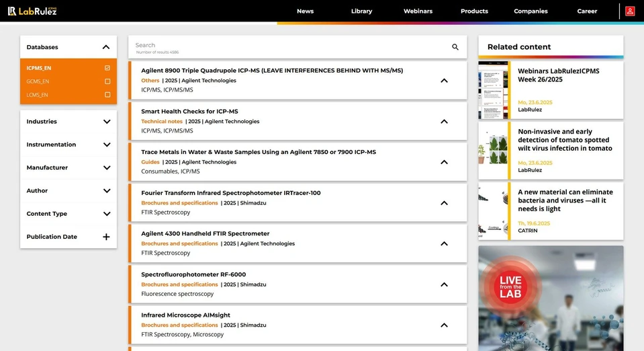Open tomato spotted wilt virus article
Screen dimensions: 644x351
(x=565, y=140)
